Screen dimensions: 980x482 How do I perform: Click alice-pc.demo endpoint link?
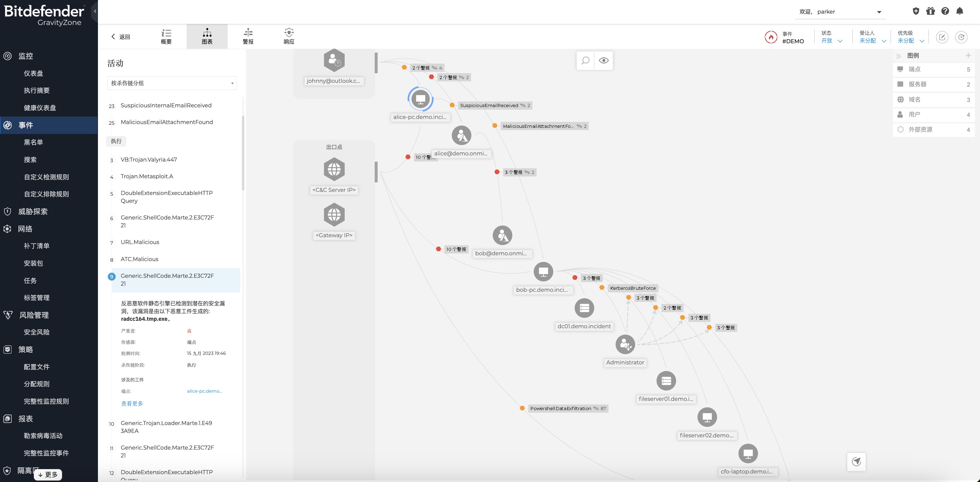[x=204, y=391]
